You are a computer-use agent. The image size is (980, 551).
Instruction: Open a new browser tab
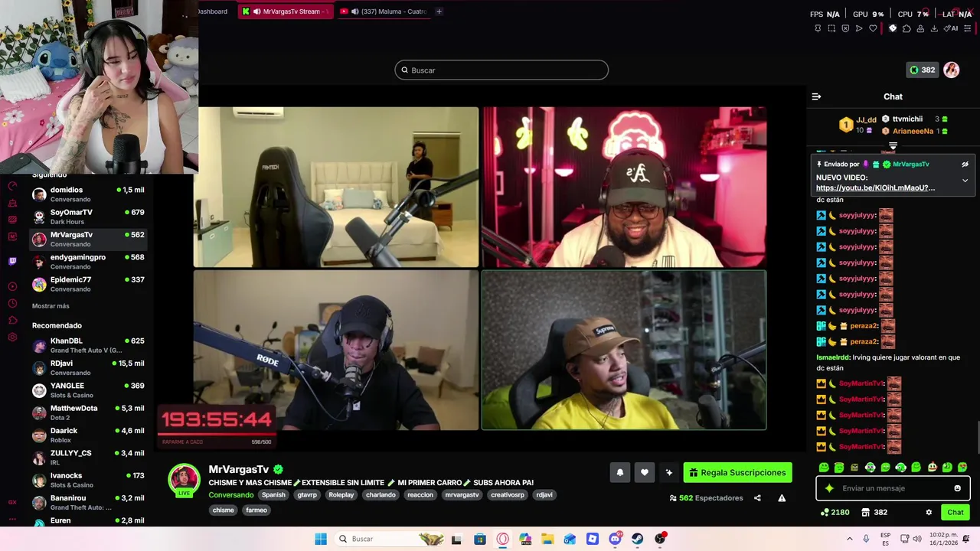(x=439, y=11)
